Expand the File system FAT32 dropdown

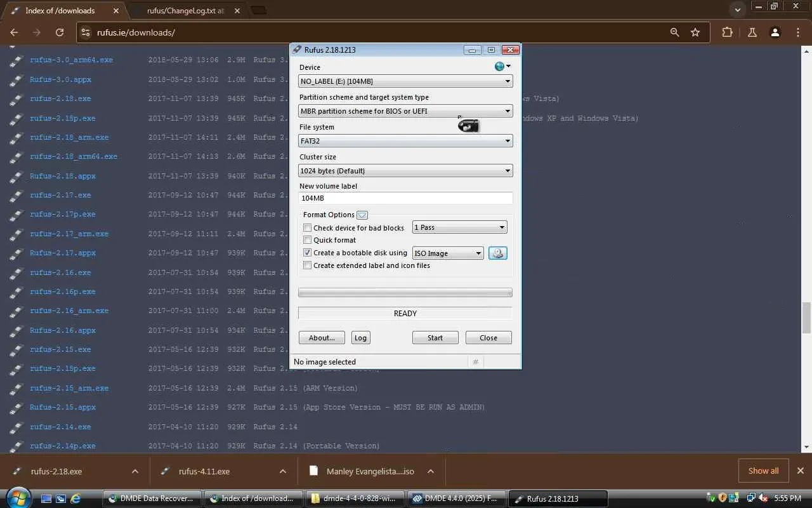(x=405, y=141)
